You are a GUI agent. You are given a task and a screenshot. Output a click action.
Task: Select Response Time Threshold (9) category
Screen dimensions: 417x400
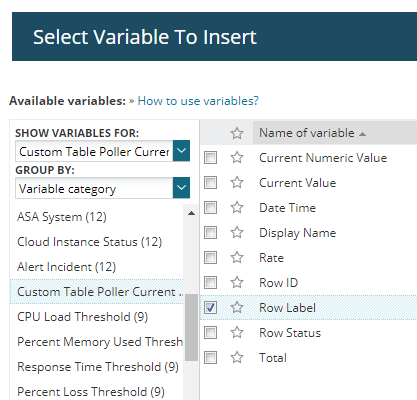tap(98, 367)
